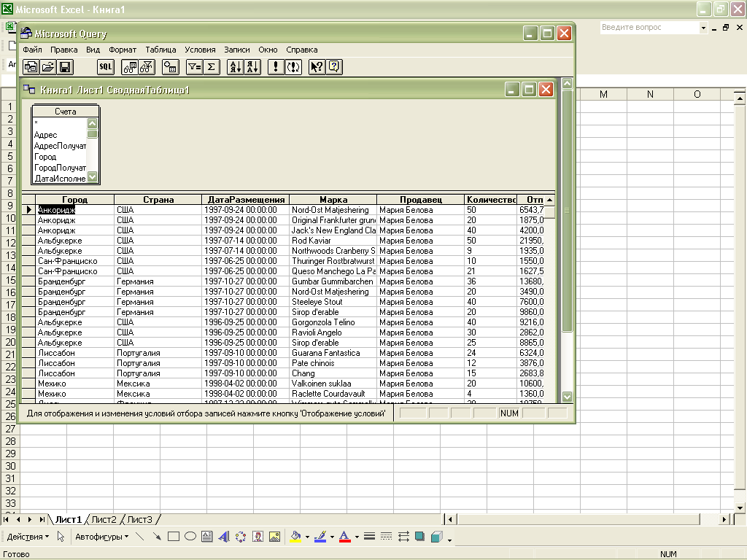Select the Text Box tool

206,537
